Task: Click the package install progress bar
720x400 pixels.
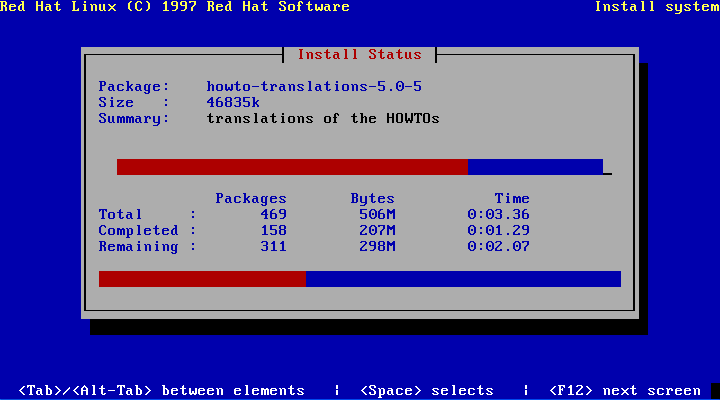Action: (360, 167)
